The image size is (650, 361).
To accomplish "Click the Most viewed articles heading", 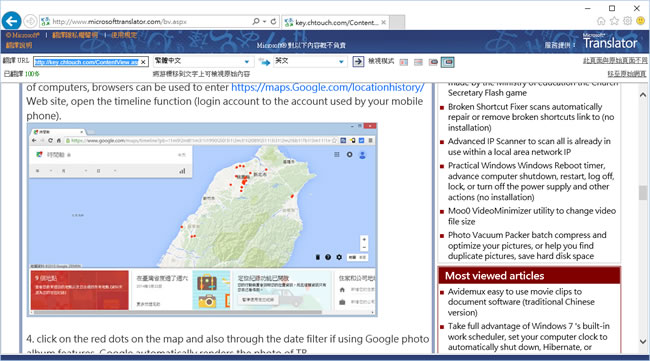I will tap(495, 276).
